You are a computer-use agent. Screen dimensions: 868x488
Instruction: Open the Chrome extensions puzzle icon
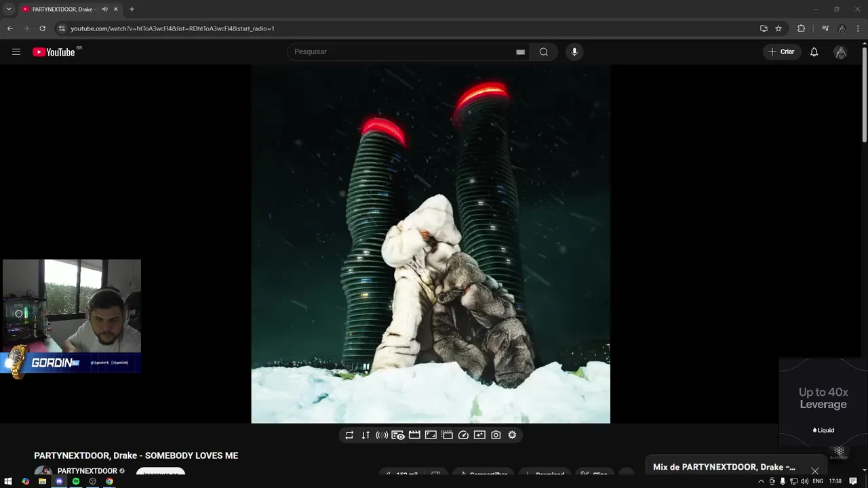point(802,28)
